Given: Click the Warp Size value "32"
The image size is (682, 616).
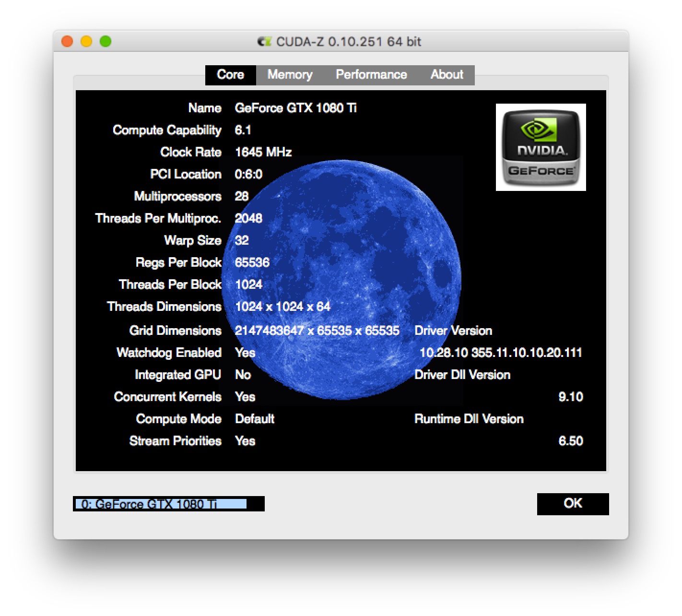Looking at the screenshot, I should tap(242, 240).
